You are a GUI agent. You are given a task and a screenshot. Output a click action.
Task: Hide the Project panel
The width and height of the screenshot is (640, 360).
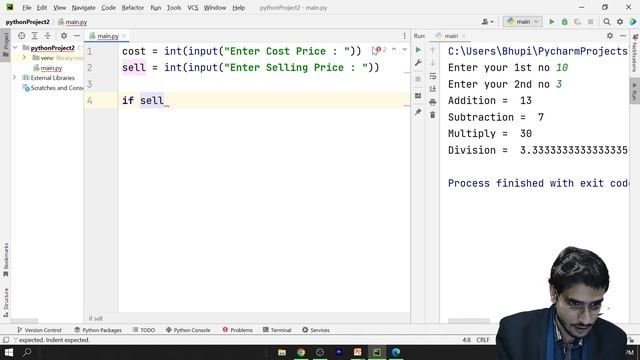click(77, 36)
